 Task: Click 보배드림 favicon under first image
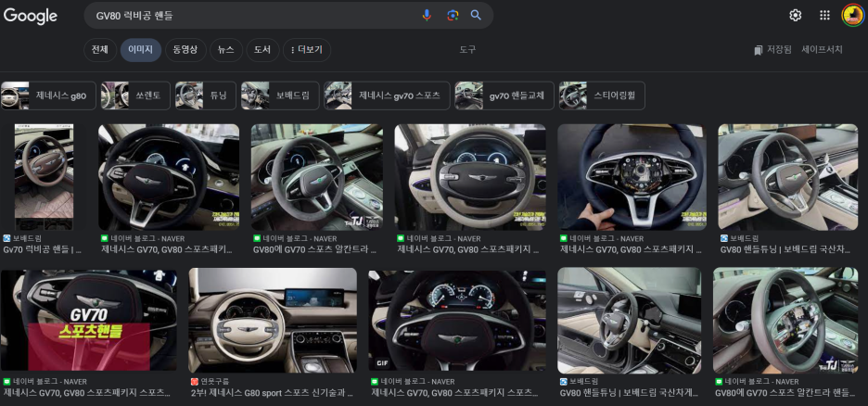(x=6, y=238)
